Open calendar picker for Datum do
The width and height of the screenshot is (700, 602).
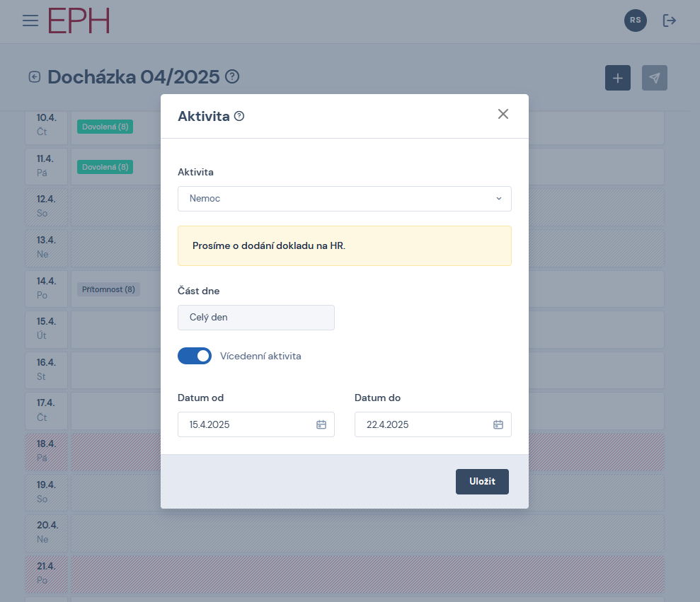click(498, 424)
